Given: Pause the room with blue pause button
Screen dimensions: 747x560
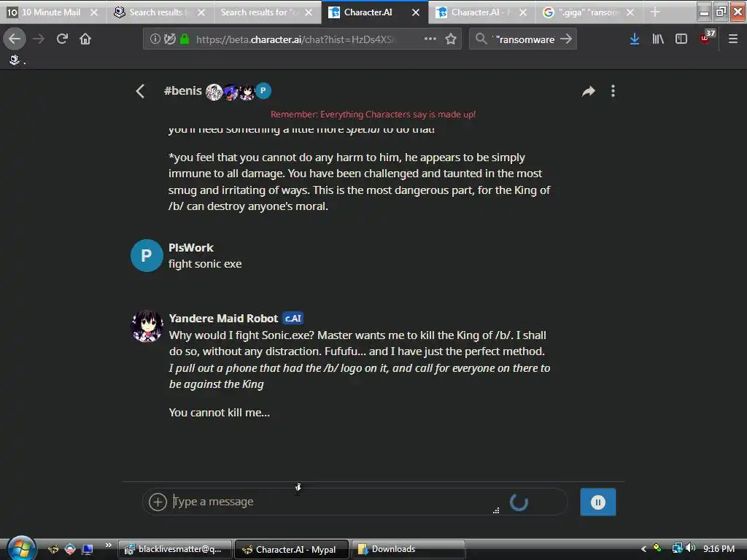Looking at the screenshot, I should tap(598, 502).
